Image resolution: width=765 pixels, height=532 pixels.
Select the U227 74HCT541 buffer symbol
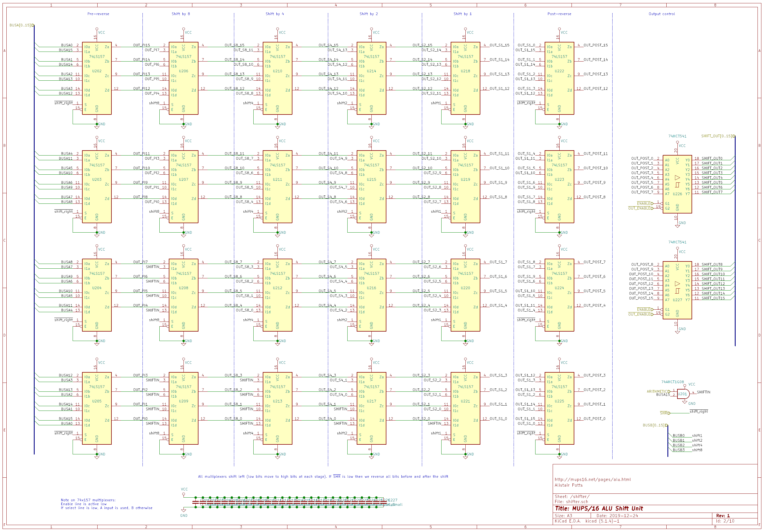click(677, 290)
